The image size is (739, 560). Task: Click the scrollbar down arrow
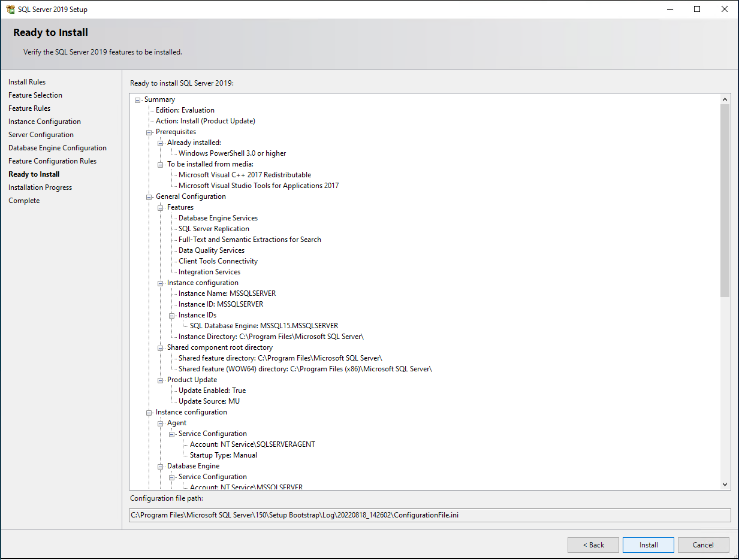[x=725, y=484]
